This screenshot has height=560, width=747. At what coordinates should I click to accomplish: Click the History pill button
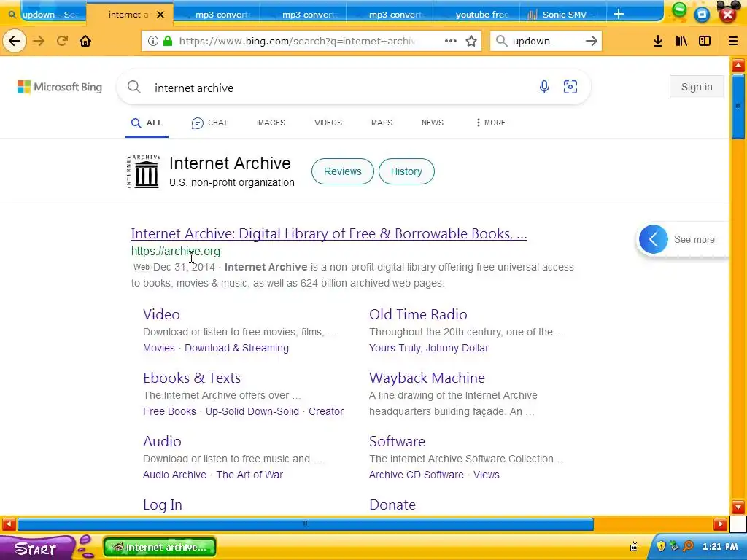click(x=406, y=171)
